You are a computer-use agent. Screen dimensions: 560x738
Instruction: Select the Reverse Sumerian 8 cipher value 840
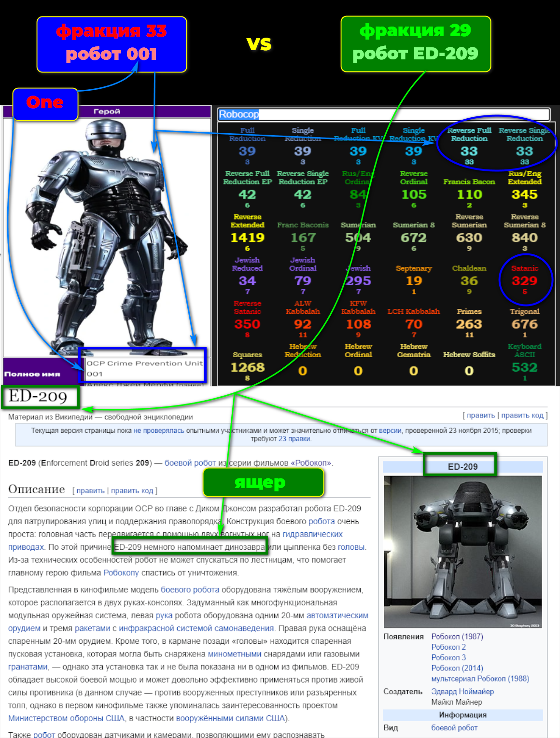[525, 238]
